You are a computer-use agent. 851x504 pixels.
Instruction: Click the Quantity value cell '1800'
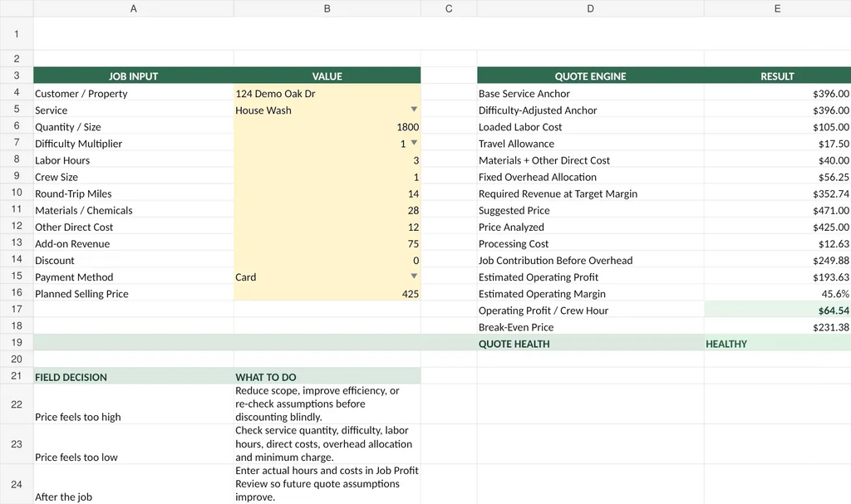327,126
